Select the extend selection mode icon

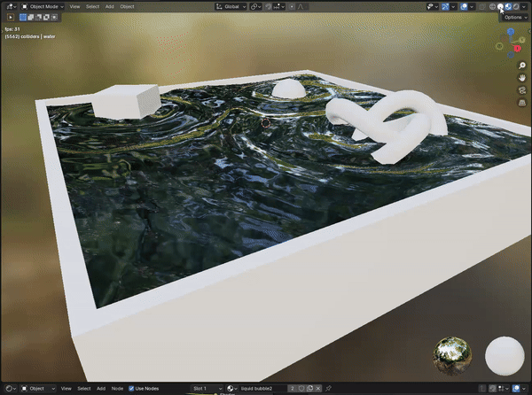pos(30,17)
